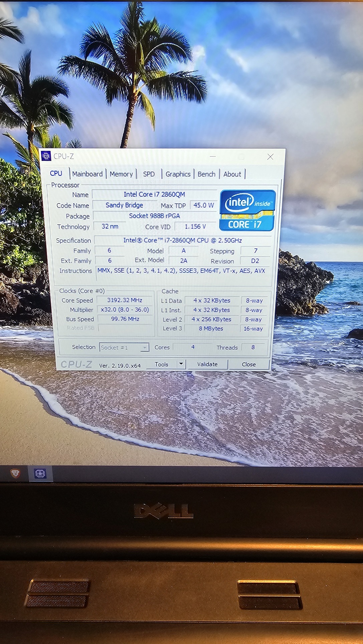Open the Memory tab
363x644 pixels.
[121, 174]
